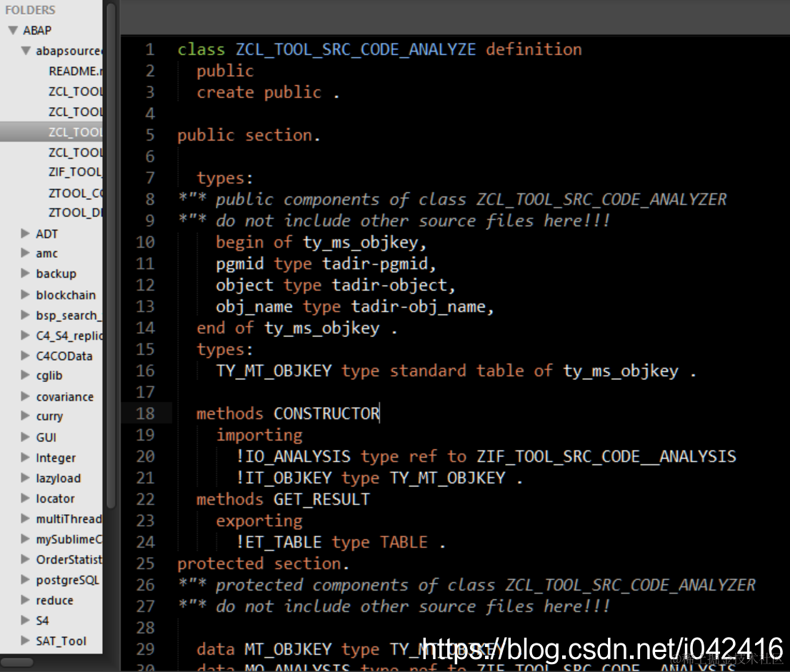Expand the cglib folder arrow
The width and height of the screenshot is (790, 672).
(25, 376)
